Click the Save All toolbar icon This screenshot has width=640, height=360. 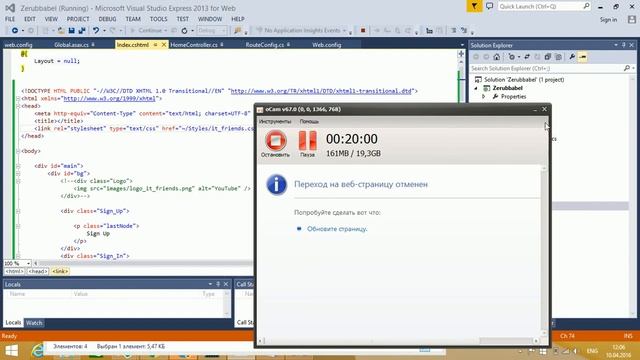point(82,31)
